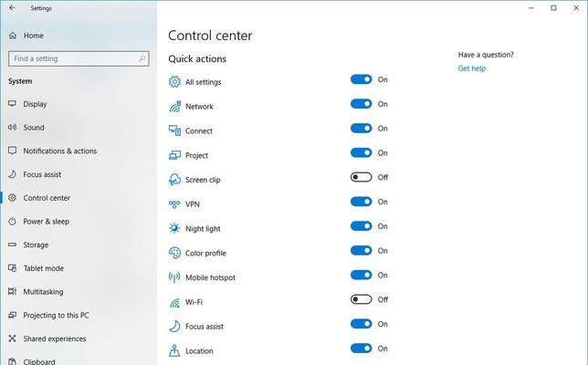Click the Connect devices icon

point(174,130)
